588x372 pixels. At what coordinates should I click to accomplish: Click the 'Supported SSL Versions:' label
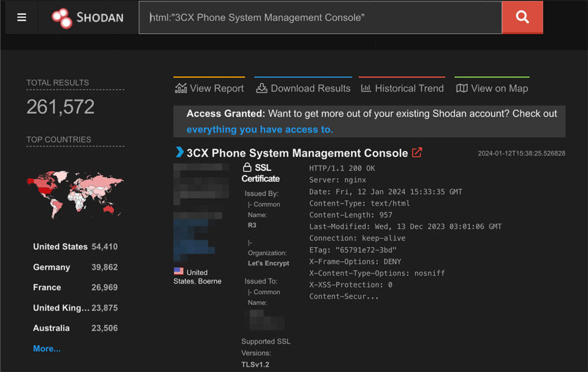265,347
